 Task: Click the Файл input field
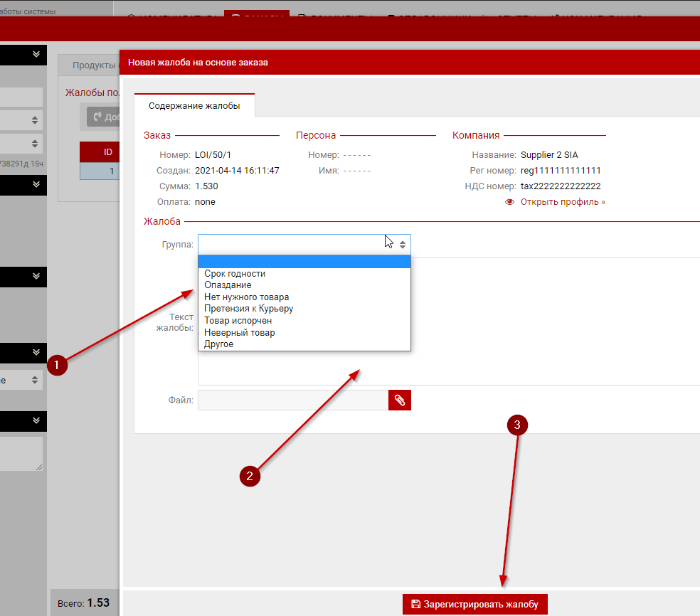pyautogui.click(x=292, y=400)
